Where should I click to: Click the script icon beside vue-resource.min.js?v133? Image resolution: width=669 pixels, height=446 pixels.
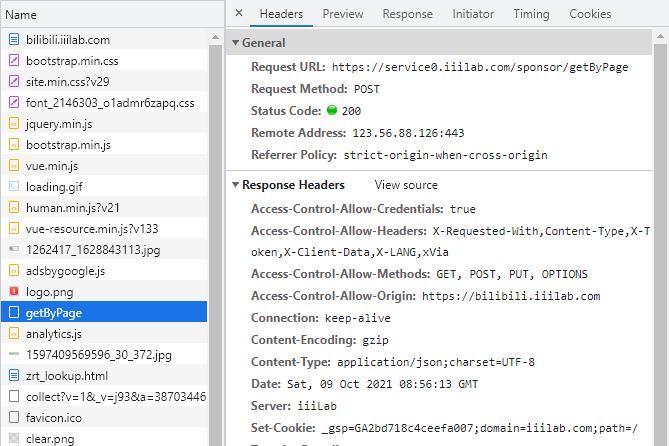(14, 229)
